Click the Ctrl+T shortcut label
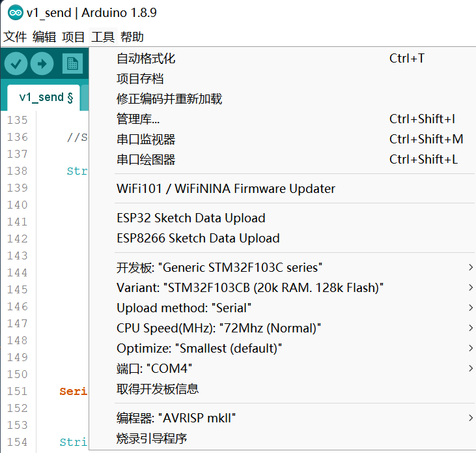476x453 pixels. click(x=407, y=58)
